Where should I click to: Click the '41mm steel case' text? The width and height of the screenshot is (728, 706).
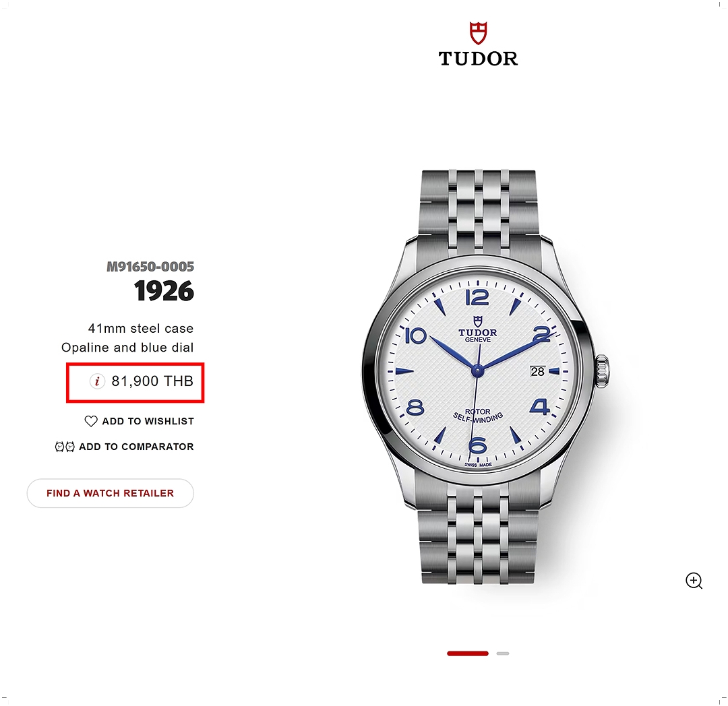pyautogui.click(x=141, y=329)
